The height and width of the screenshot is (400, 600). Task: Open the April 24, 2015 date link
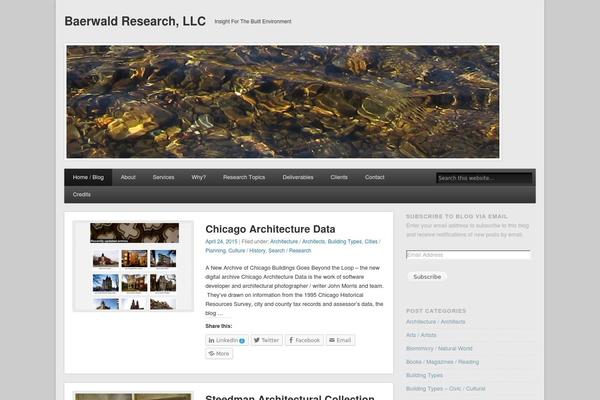pos(221,242)
